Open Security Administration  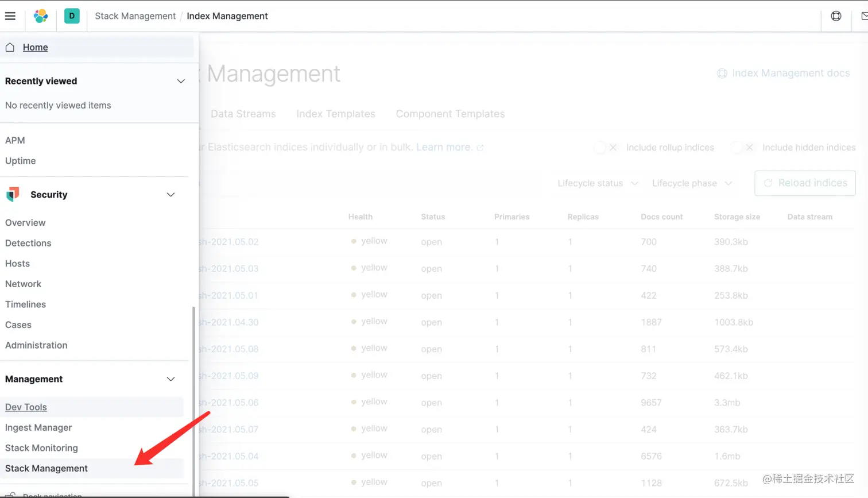coord(36,345)
